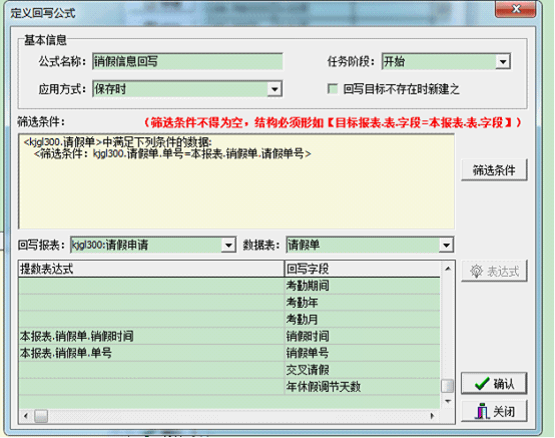
Task: Open the 任务阶段 dropdown arrow
Action: (x=503, y=62)
